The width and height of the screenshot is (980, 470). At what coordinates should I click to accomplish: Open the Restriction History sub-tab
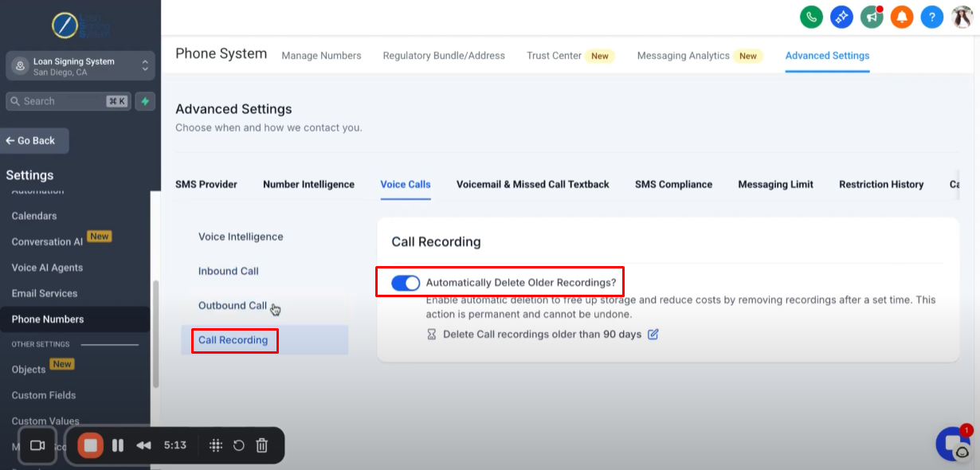point(881,184)
